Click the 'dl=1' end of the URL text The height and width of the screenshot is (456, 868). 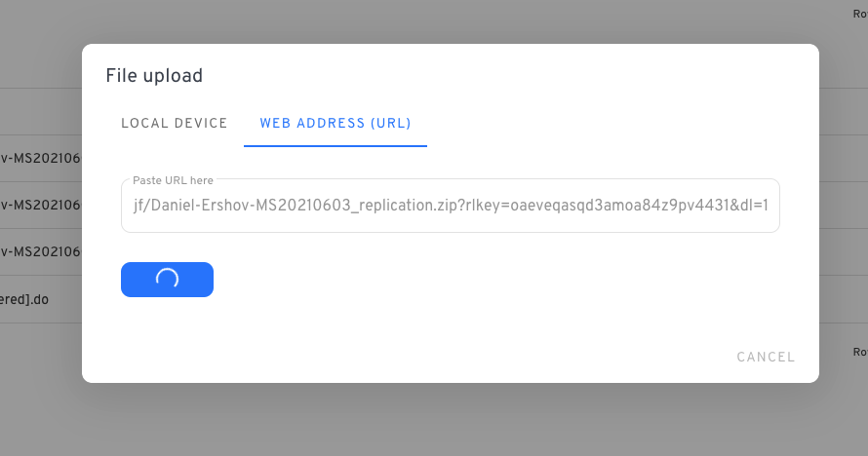point(754,206)
